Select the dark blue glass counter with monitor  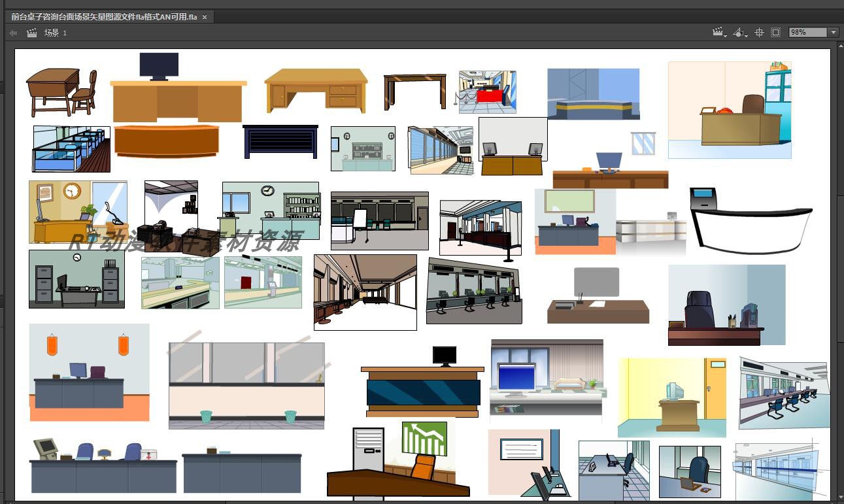(x=422, y=382)
